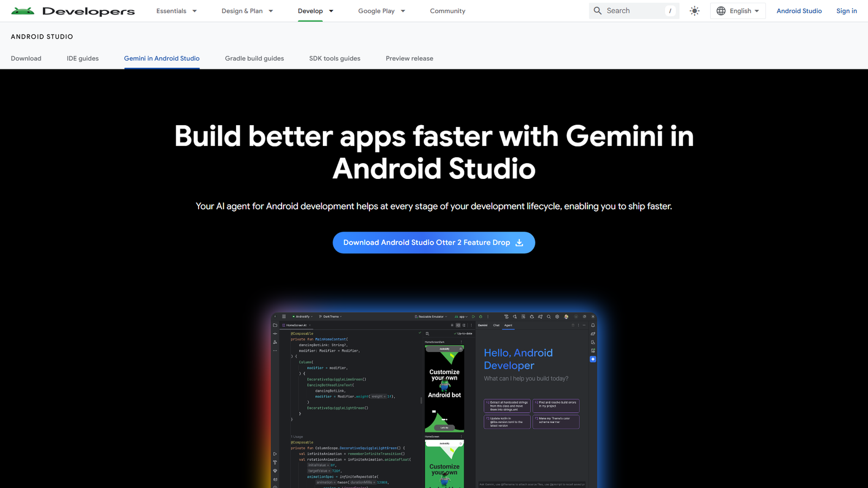Click the notifications bell icon in the IDE
Screen dimensions: 868x488
pyautogui.click(x=593, y=325)
